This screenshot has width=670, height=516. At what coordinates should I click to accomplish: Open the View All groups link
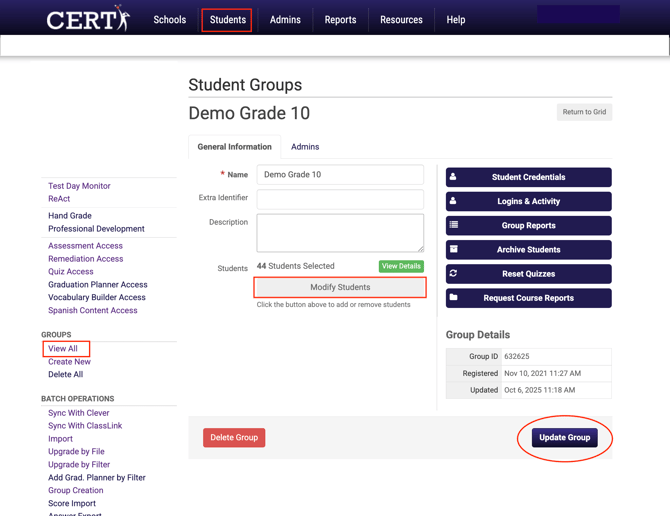(63, 349)
